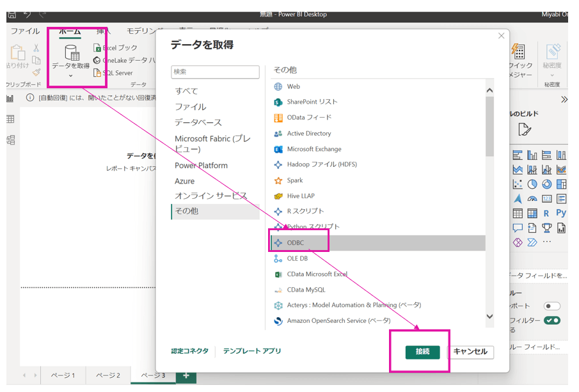This screenshot has width=579, height=392.
Task: Select the Card (123) visual
Action: coord(547,199)
